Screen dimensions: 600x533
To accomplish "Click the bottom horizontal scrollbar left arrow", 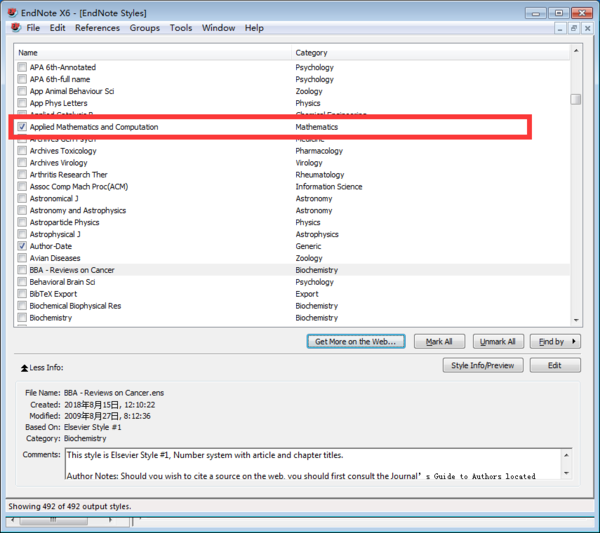I will 13,520.
